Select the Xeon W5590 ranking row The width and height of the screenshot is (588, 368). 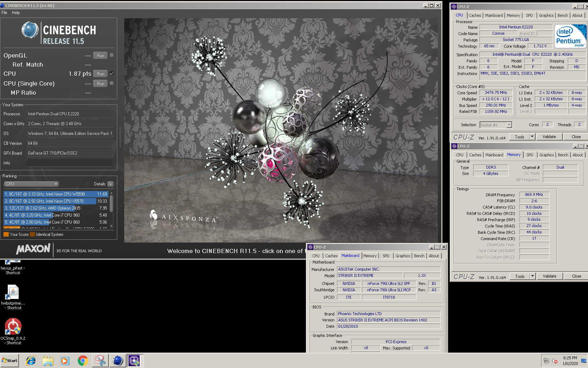point(56,194)
